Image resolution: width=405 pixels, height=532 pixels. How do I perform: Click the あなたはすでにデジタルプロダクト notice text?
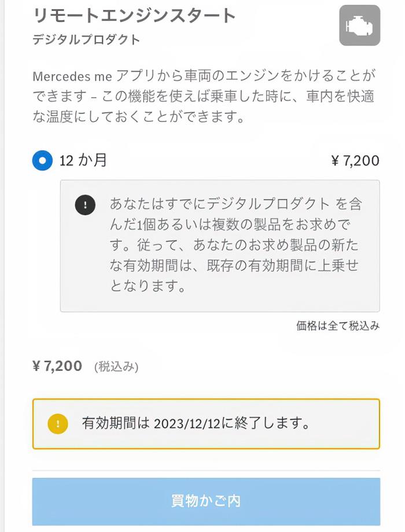pyautogui.click(x=235, y=245)
